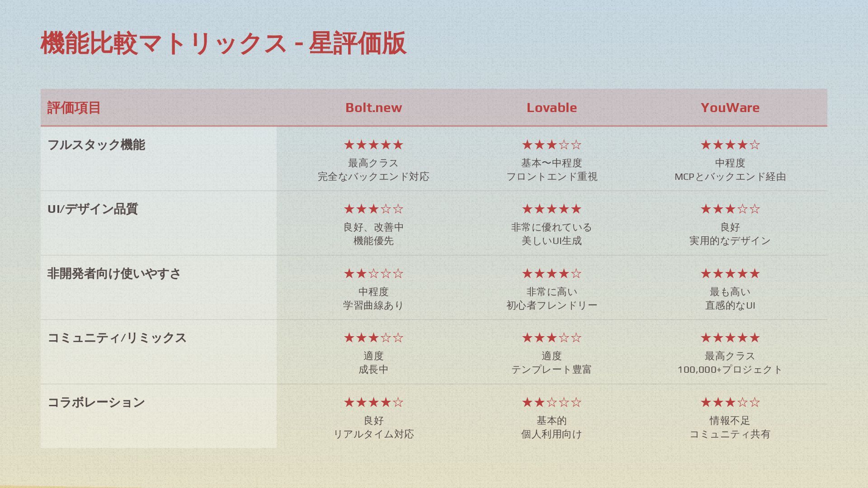
Task: Click the コミュニティ/リミックス row label
Action: (x=117, y=338)
